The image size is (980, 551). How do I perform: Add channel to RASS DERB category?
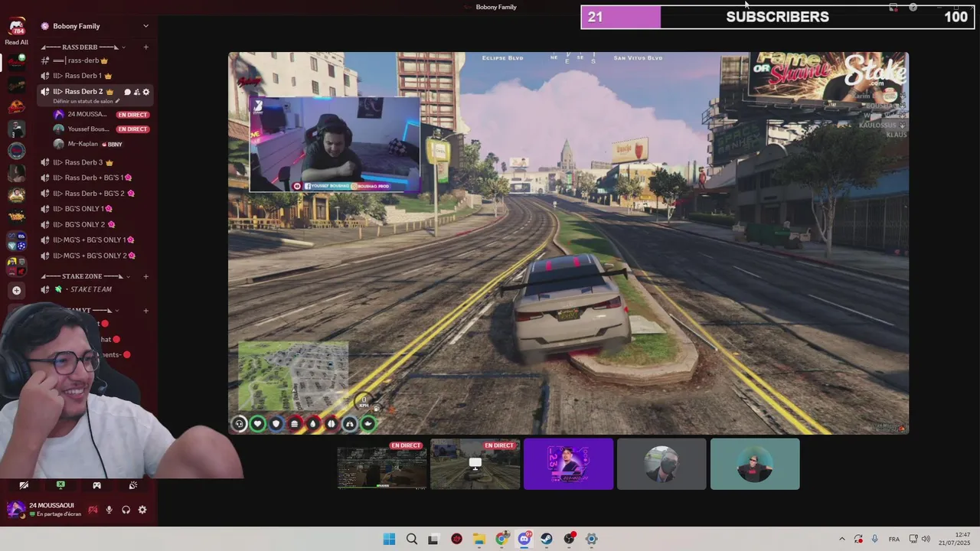pyautogui.click(x=145, y=47)
